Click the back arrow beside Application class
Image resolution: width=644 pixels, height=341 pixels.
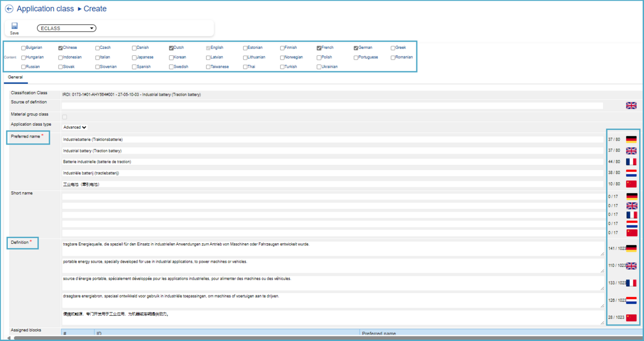[x=9, y=9]
